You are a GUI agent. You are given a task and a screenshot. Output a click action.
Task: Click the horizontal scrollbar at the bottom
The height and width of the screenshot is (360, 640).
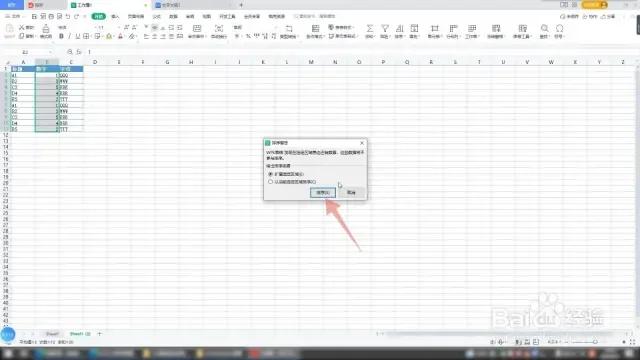(x=500, y=333)
